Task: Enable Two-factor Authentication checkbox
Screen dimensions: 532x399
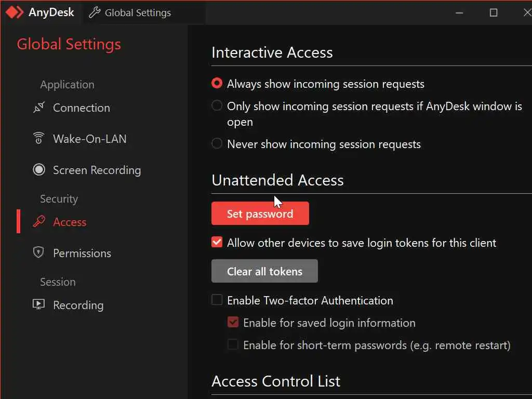Action: pos(217,300)
